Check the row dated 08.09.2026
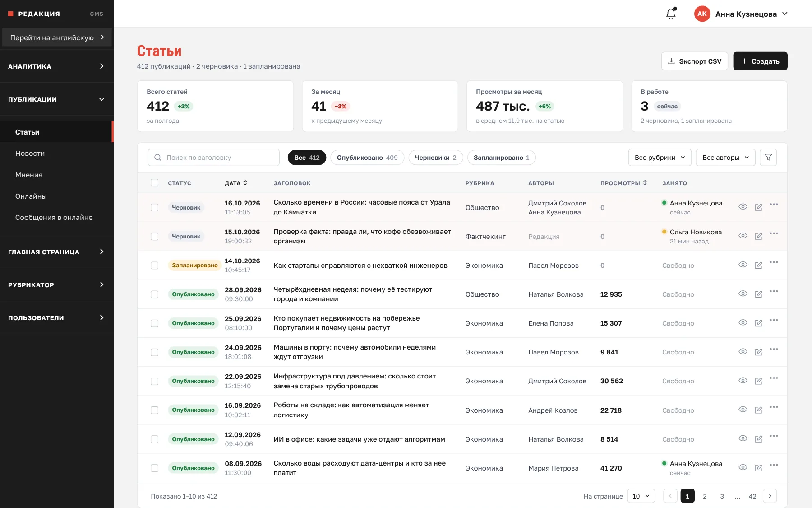The width and height of the screenshot is (812, 508). pos(155,468)
